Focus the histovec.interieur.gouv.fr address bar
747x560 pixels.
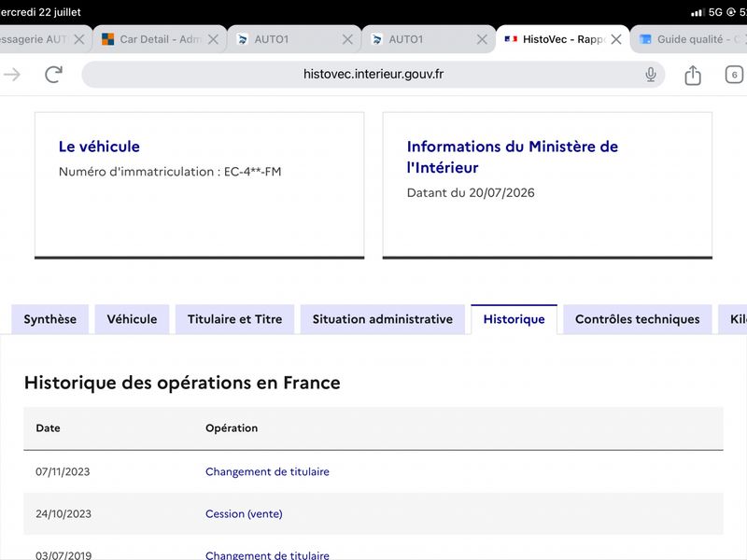tap(373, 75)
